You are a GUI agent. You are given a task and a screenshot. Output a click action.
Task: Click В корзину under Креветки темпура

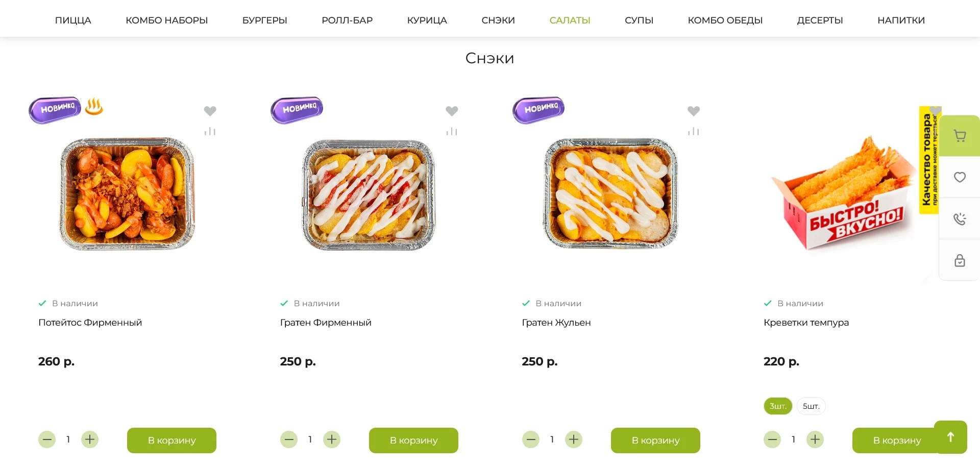click(x=897, y=440)
